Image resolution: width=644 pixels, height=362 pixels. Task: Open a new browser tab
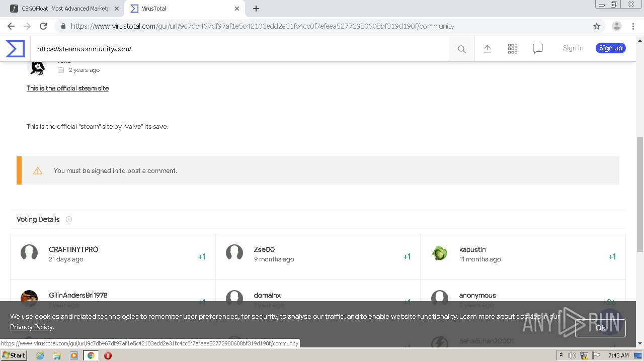tap(256, 9)
